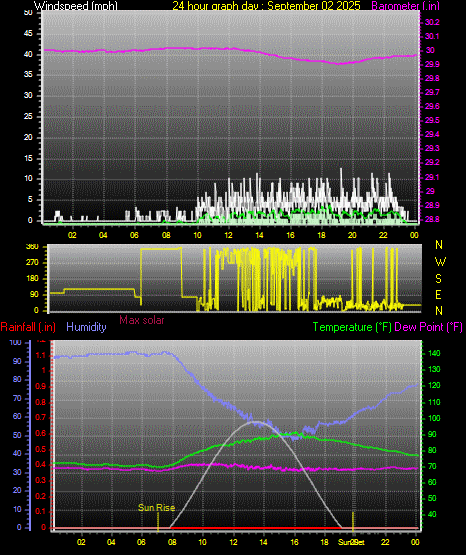Click 0.2 on the rainfall axis
This screenshot has width=466, height=555.
[x=41, y=496]
